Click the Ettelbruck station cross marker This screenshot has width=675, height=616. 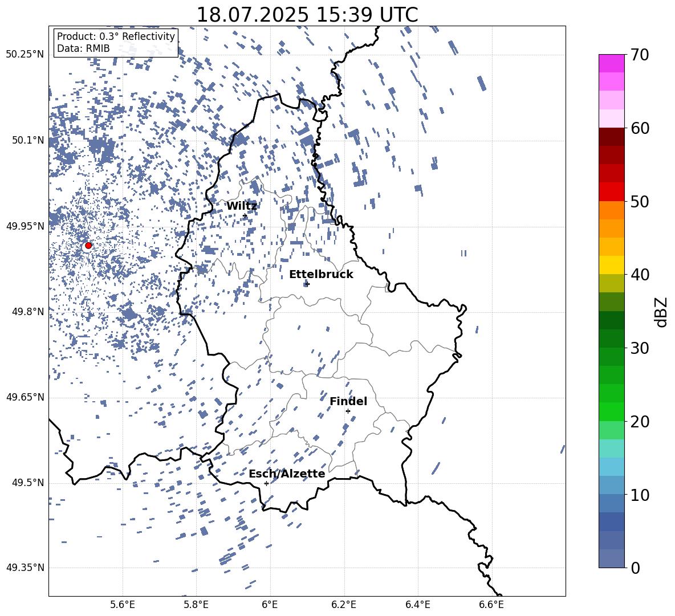[x=307, y=284]
